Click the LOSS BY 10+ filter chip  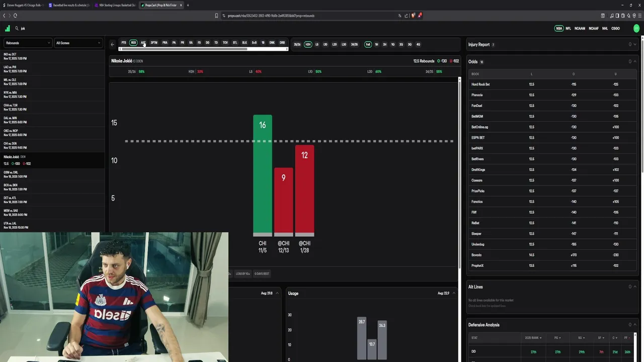[x=243, y=274]
